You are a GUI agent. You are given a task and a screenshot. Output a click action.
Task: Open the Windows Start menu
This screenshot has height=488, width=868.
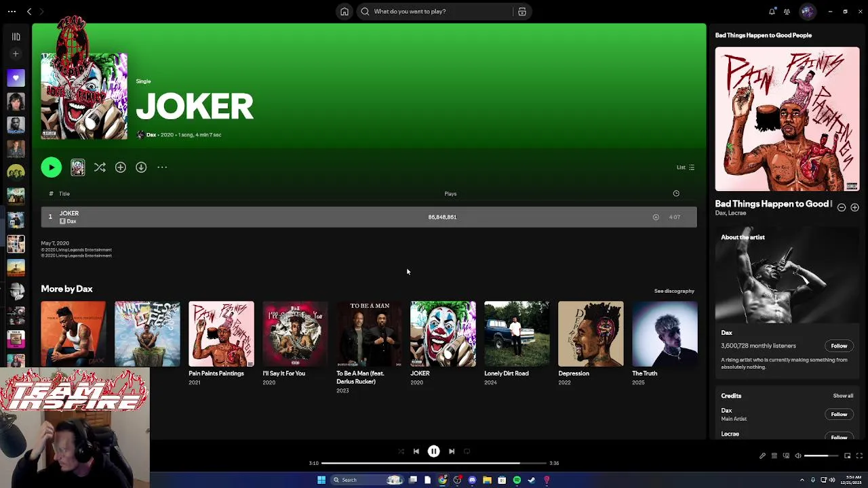coord(321,480)
